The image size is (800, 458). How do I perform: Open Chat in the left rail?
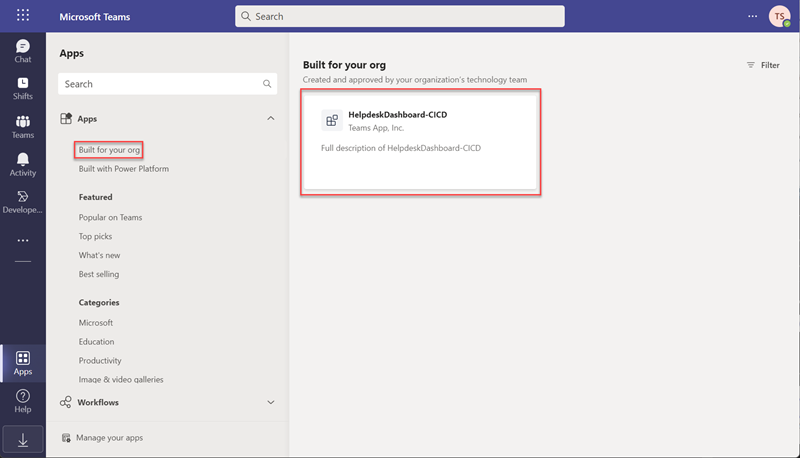23,52
